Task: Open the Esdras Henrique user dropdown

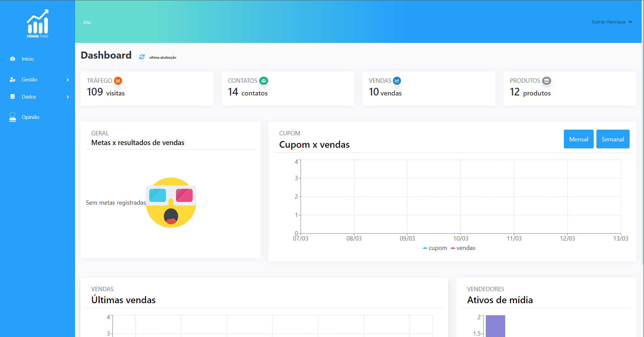Action: [x=612, y=22]
